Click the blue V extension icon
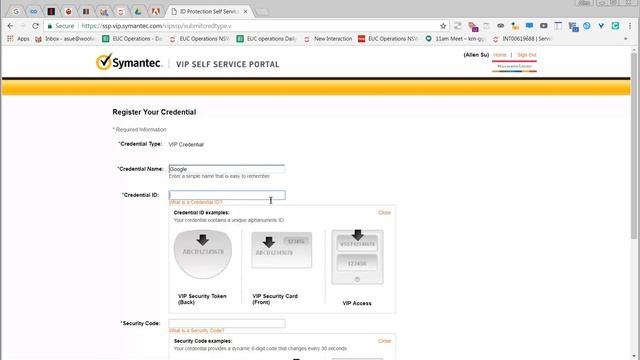This screenshot has height=360, width=640. click(601, 26)
